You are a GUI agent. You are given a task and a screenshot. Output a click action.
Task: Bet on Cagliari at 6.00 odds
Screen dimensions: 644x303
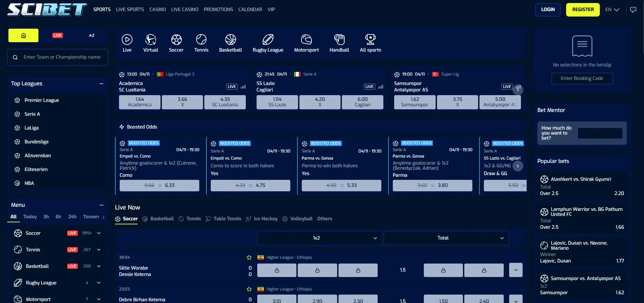click(x=362, y=102)
